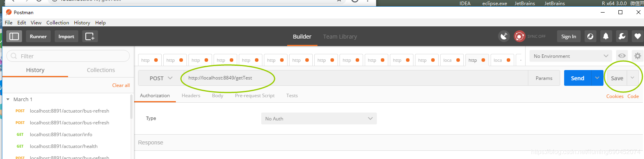Click the Clear all link
The height and width of the screenshot is (159, 644).
[121, 85]
